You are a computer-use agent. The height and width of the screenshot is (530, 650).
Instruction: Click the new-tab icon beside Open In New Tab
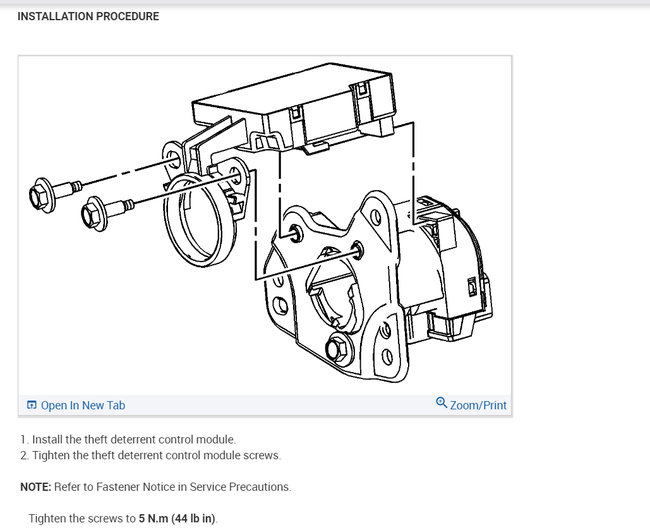(x=32, y=405)
